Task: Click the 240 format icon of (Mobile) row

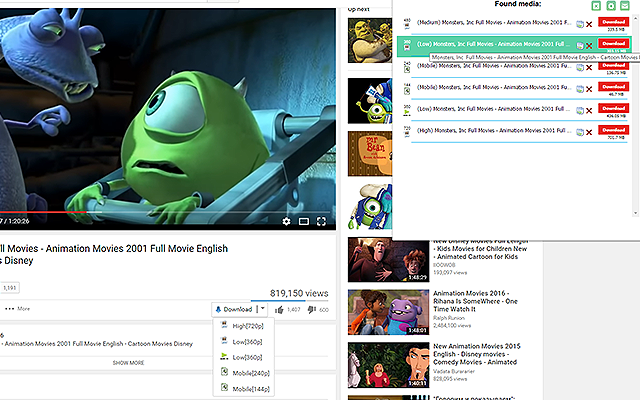Action: tap(407, 67)
